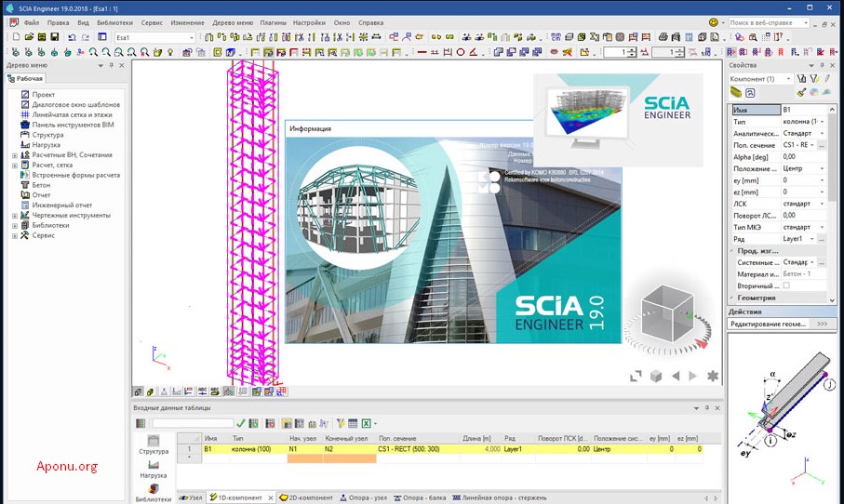Open the Esa1 project dropdown
Viewport: 844px width, 504px height.
191,37
